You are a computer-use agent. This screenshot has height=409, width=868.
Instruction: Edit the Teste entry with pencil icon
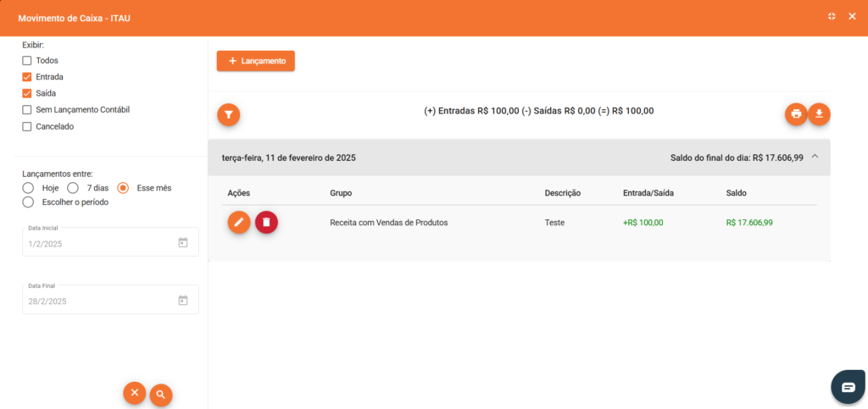pos(239,222)
